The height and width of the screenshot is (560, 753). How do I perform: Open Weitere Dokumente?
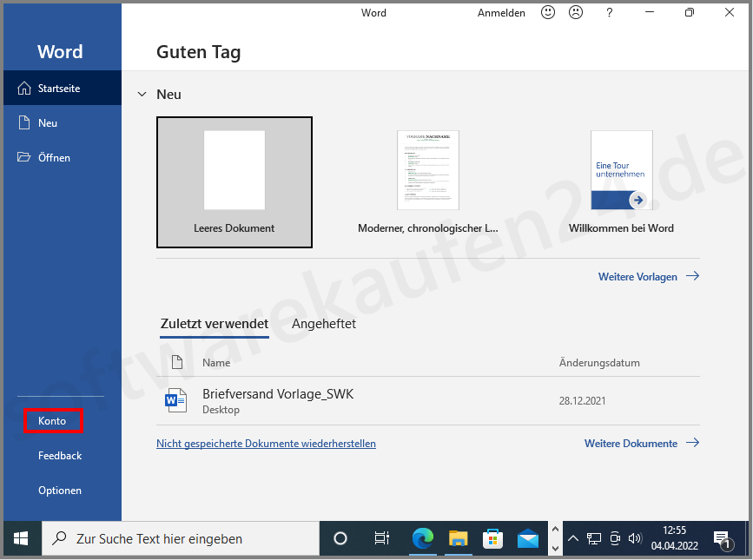631,443
